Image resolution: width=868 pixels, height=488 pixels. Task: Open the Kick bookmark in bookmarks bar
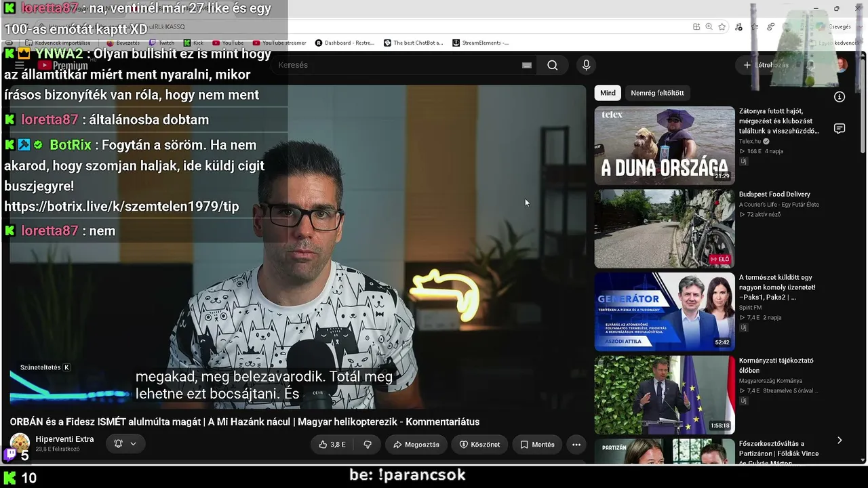pos(193,43)
